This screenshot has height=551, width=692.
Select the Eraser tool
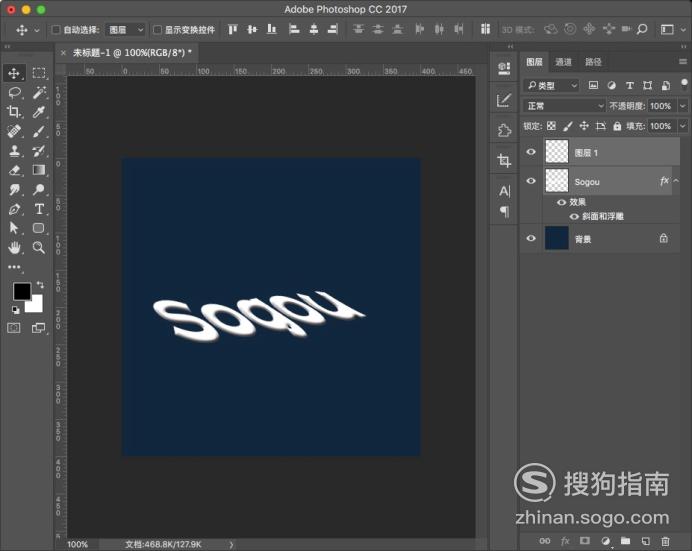pyautogui.click(x=14, y=170)
